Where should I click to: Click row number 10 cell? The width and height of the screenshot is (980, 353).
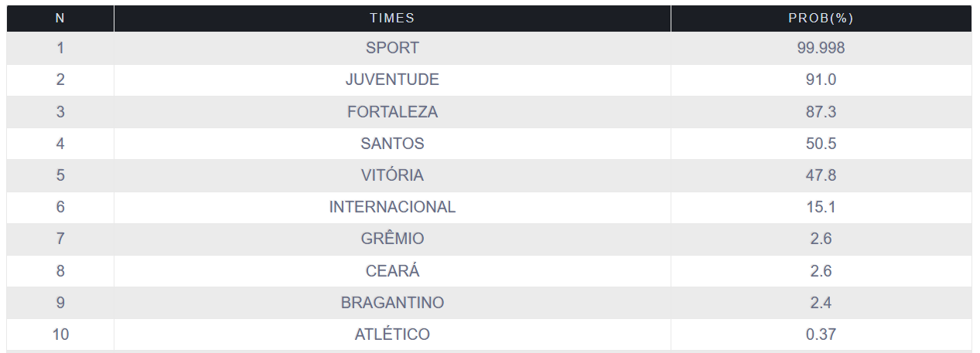point(60,334)
